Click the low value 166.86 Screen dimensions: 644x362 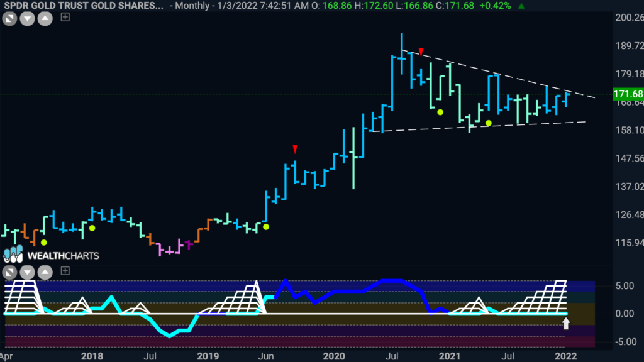[419, 6]
